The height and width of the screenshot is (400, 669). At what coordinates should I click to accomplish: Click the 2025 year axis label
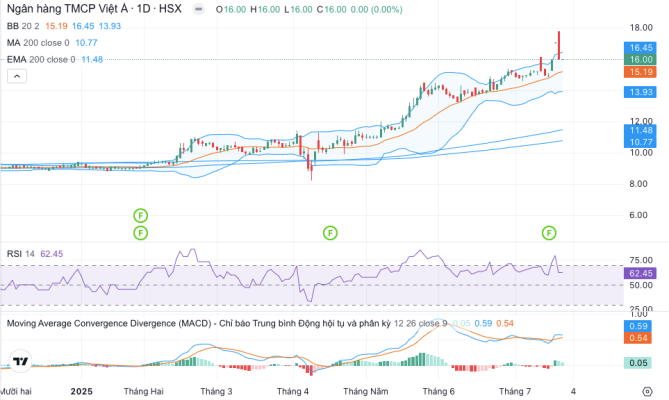pyautogui.click(x=81, y=391)
